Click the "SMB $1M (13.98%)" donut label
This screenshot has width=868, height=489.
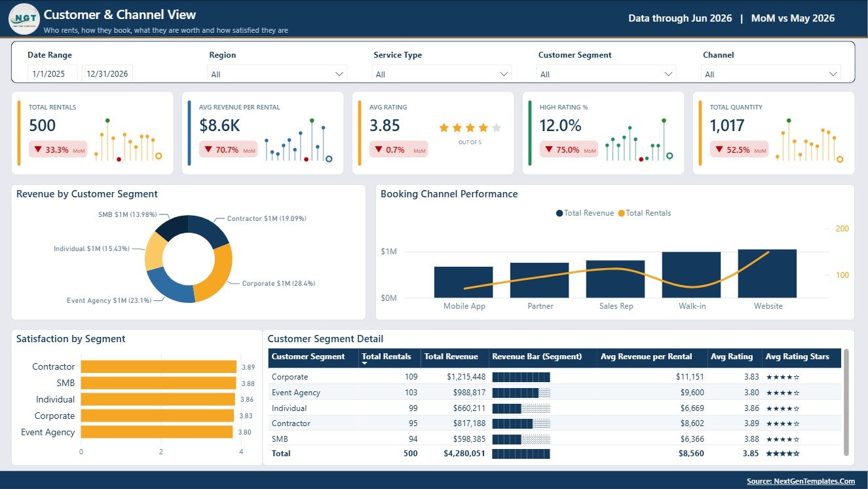point(127,214)
